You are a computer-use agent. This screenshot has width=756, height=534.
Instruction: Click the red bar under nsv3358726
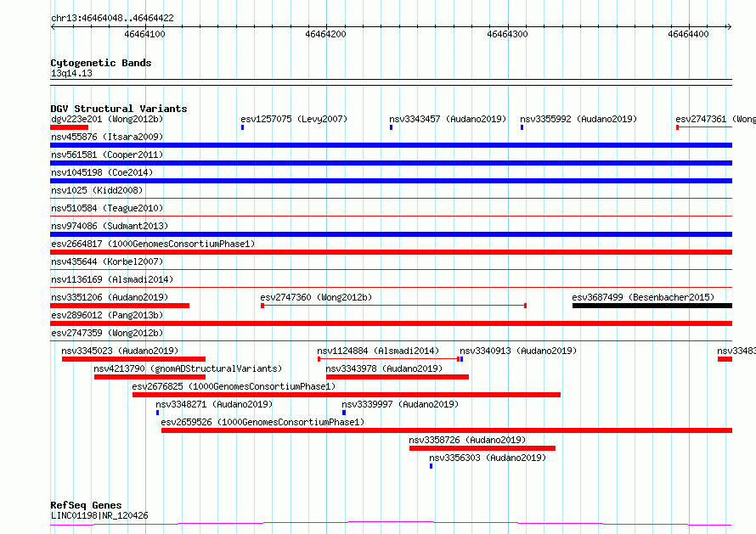(x=482, y=448)
